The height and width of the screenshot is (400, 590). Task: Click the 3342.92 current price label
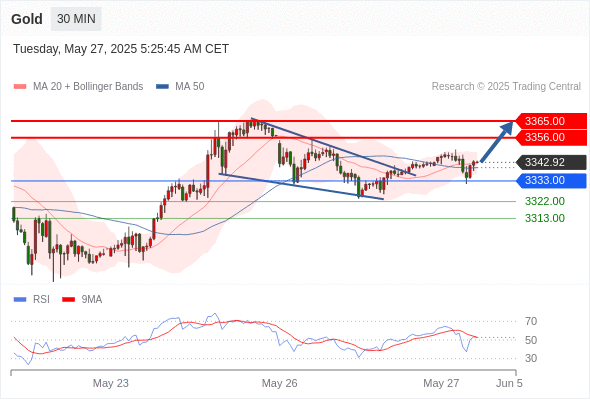point(551,163)
